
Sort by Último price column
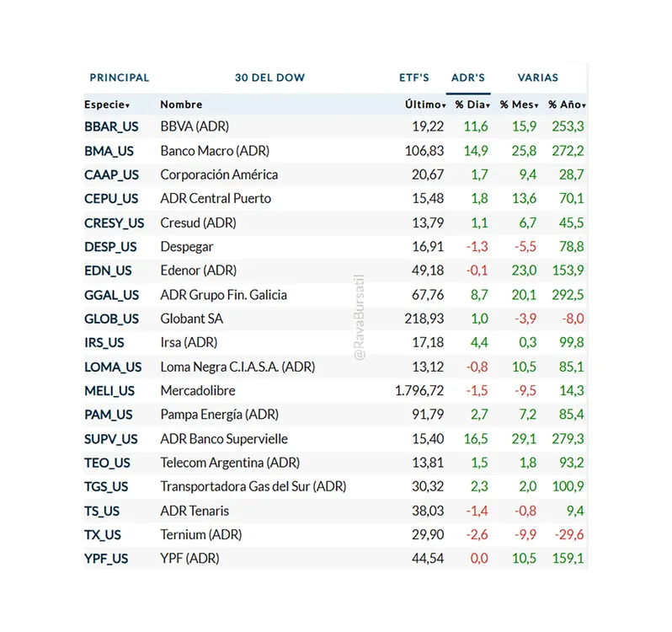(x=425, y=104)
